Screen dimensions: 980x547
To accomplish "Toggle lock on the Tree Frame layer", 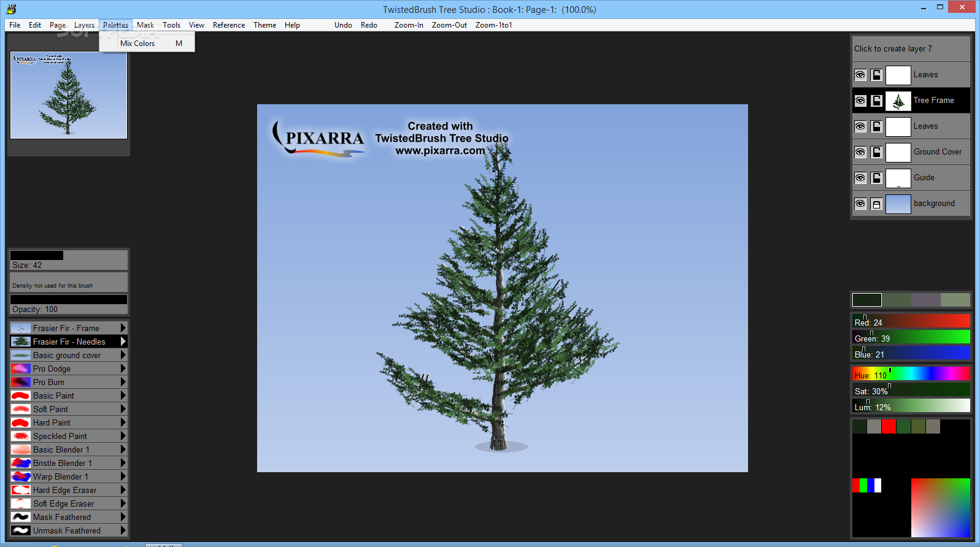I will pos(877,101).
